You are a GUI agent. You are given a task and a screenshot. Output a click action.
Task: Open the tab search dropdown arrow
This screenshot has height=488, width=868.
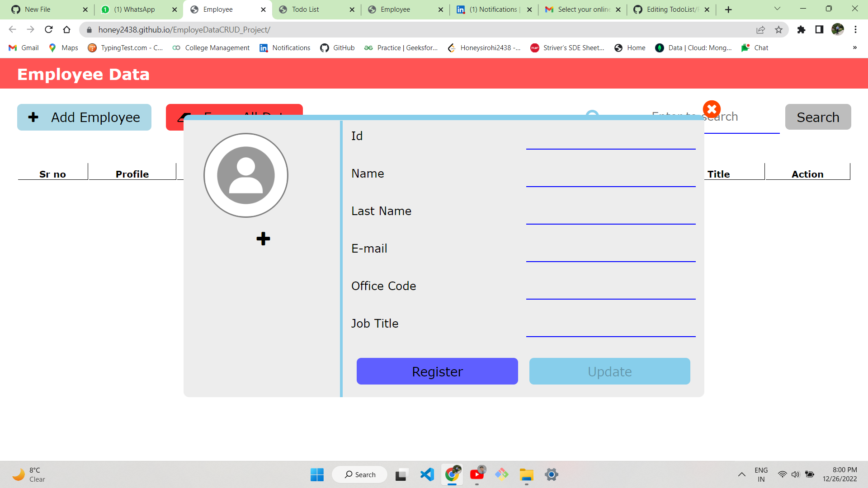pos(777,9)
